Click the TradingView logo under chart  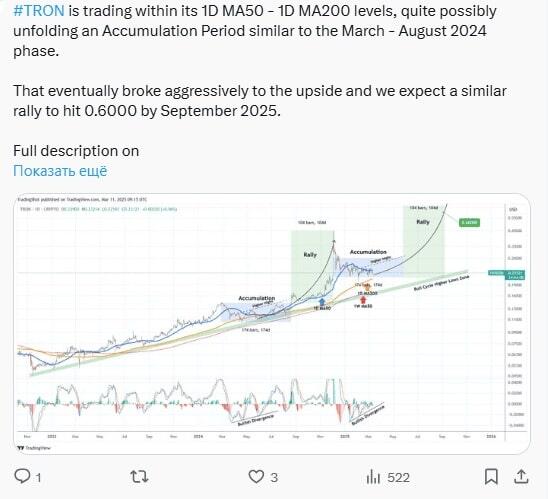[x=34, y=448]
